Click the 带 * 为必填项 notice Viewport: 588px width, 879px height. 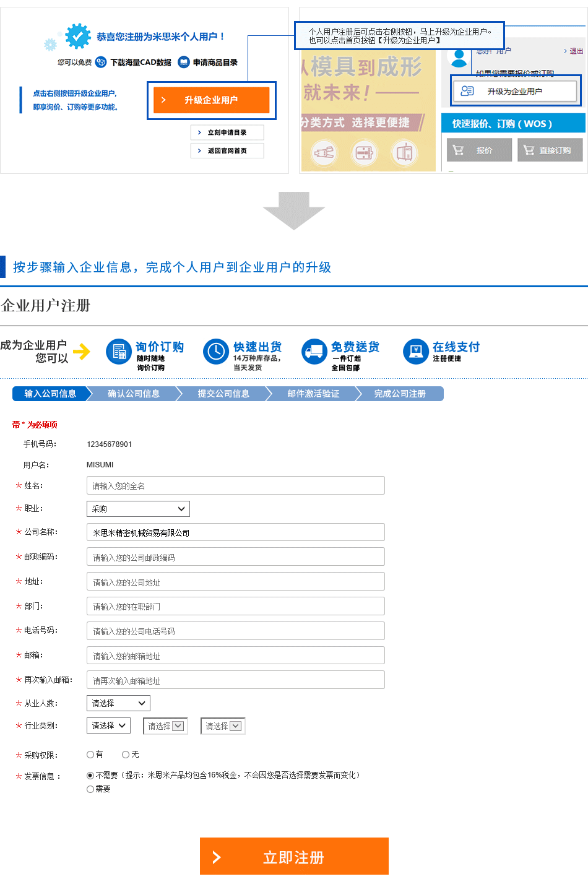coord(35,425)
